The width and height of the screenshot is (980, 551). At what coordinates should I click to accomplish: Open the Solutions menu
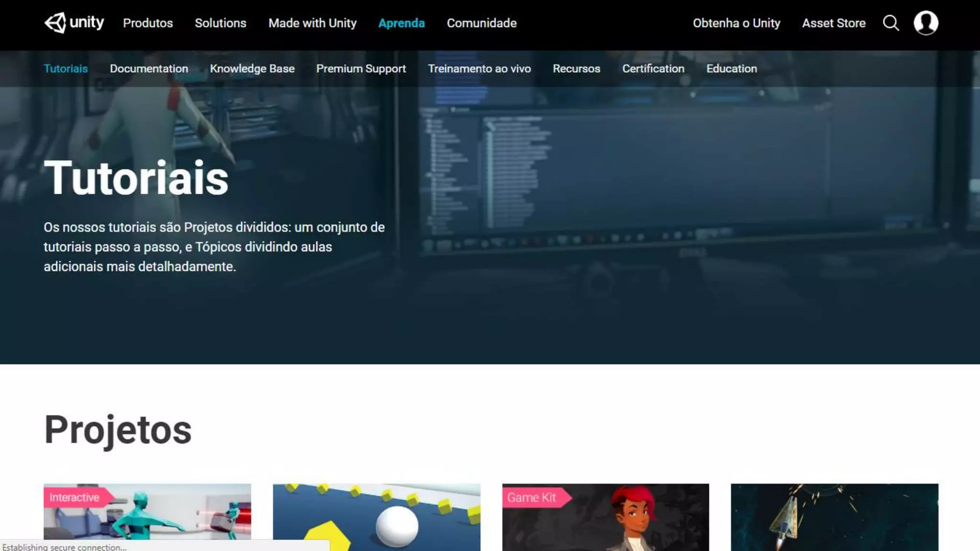coord(220,23)
